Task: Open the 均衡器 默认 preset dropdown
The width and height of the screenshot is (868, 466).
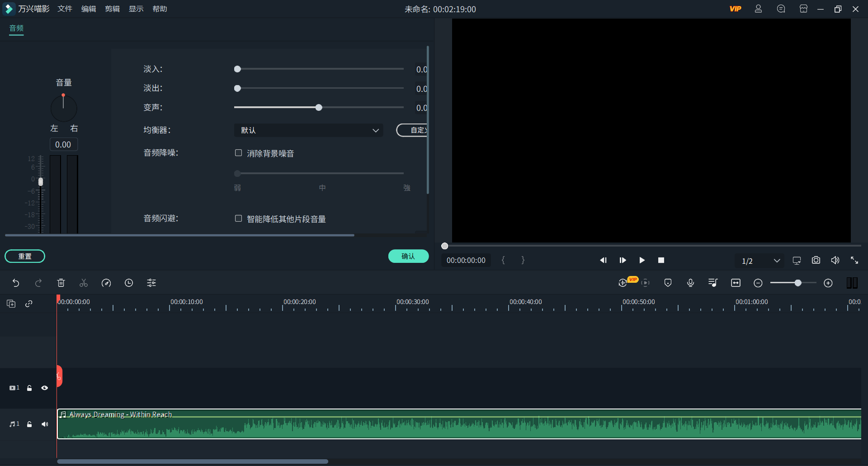Action: pyautogui.click(x=309, y=130)
